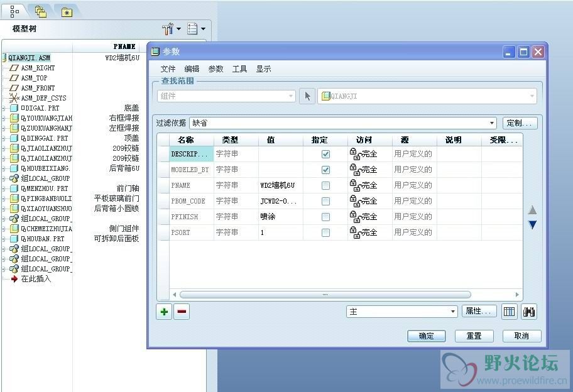The height and width of the screenshot is (392, 573).
Task: Expand the DIGAI.PRT tree node
Action: (4, 108)
